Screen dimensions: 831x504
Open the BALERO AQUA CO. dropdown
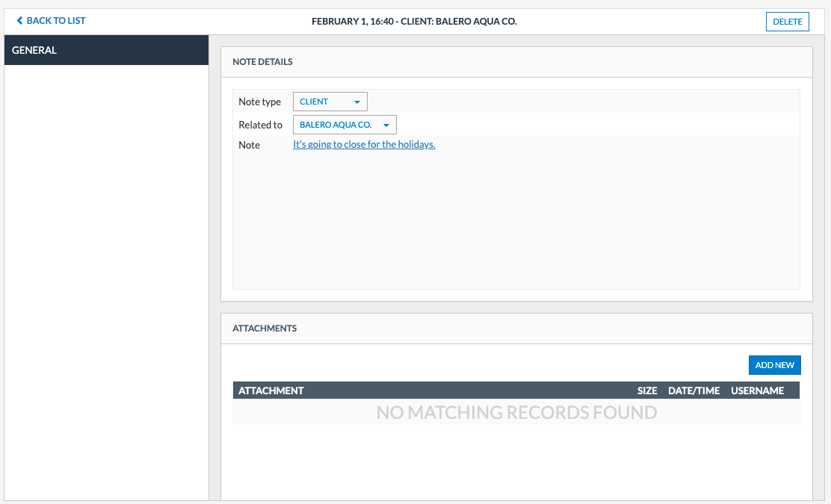click(344, 125)
